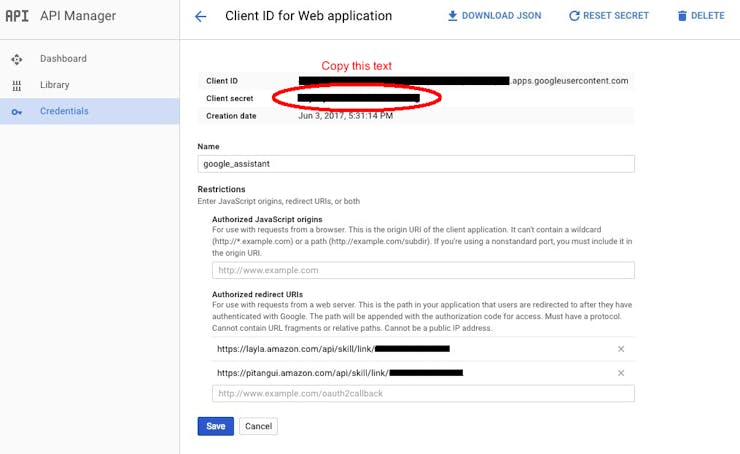Click the layla.amazon.com redirect URI entry

(x=333, y=349)
